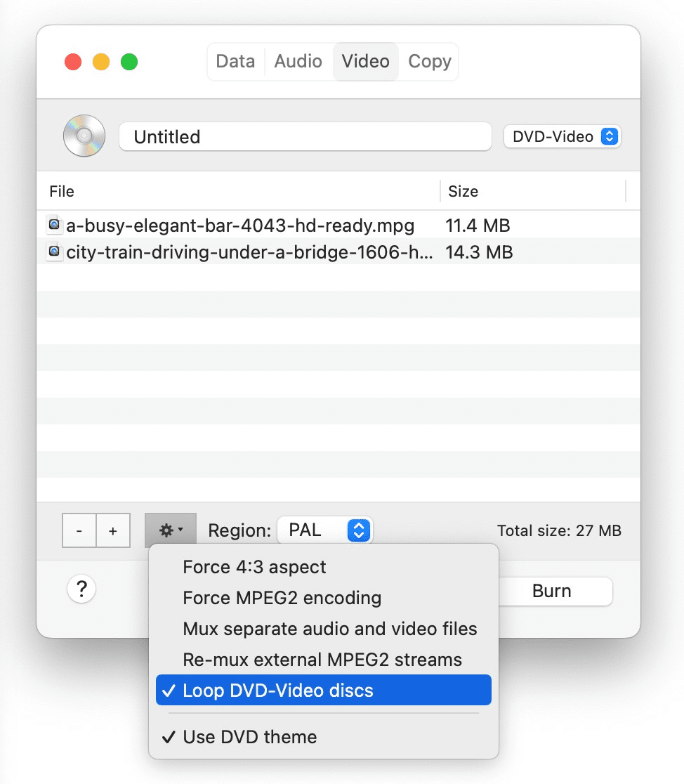Click the file icon for a-busy-elegant-bar video

tap(55, 226)
